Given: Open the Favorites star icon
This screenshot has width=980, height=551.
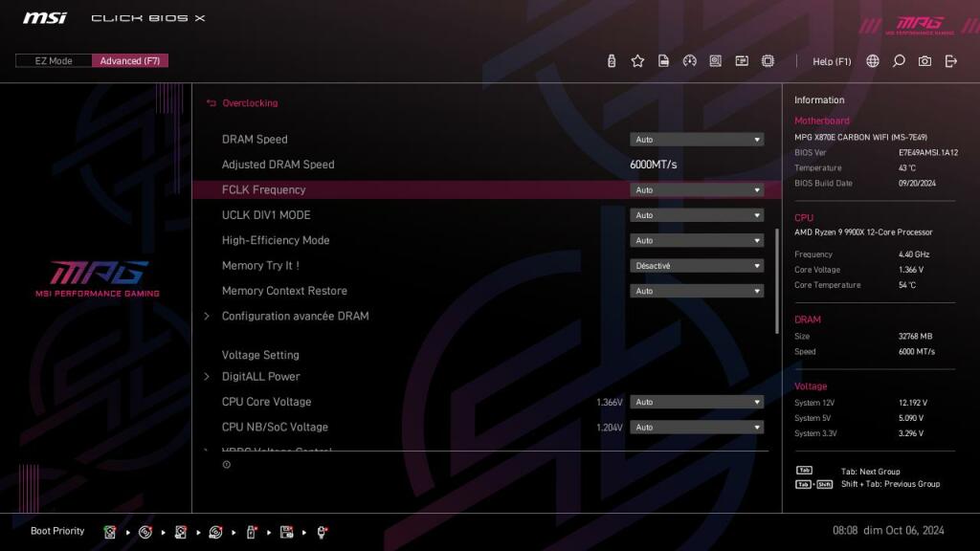Looking at the screenshot, I should pyautogui.click(x=637, y=60).
